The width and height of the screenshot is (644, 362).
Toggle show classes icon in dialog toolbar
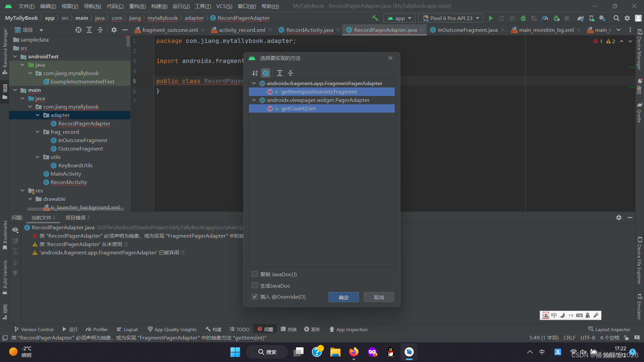(266, 73)
